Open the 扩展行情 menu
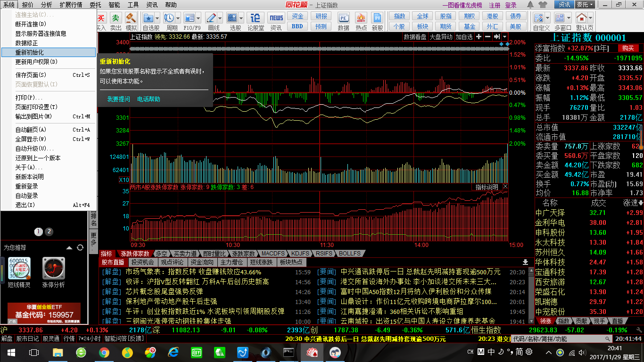Image resolution: width=644 pixels, height=362 pixels. 71,5
